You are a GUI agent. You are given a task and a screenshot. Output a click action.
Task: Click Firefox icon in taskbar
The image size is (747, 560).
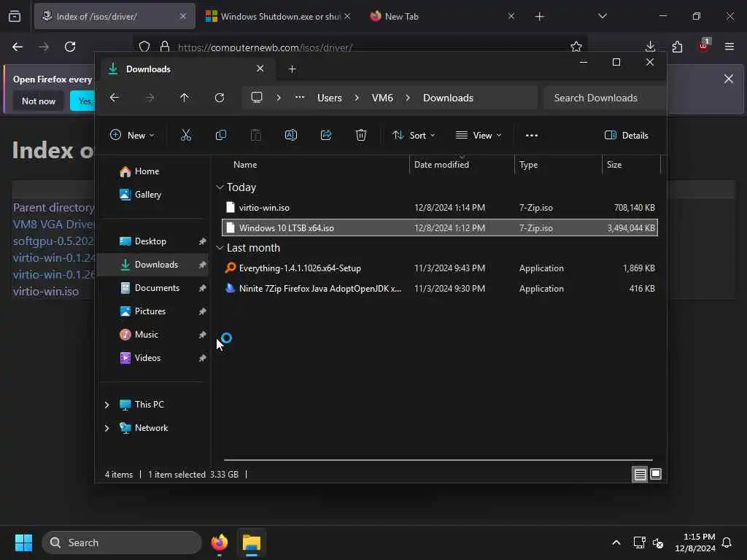coord(219,542)
